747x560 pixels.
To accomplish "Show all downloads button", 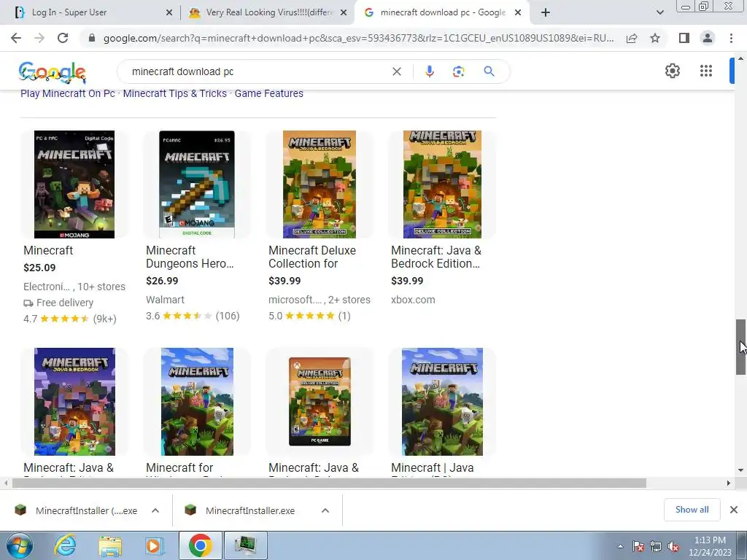I will point(692,510).
